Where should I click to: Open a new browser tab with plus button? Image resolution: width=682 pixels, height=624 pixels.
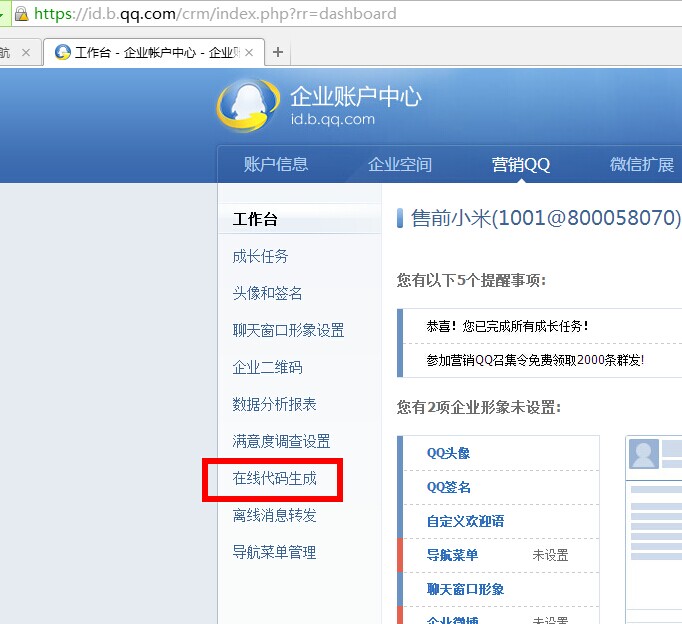(278, 52)
